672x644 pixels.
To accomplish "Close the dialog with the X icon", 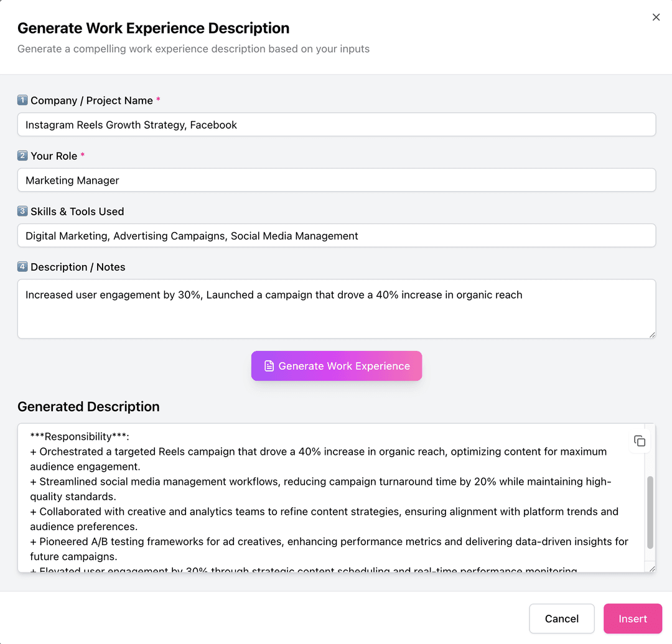I will [x=656, y=17].
